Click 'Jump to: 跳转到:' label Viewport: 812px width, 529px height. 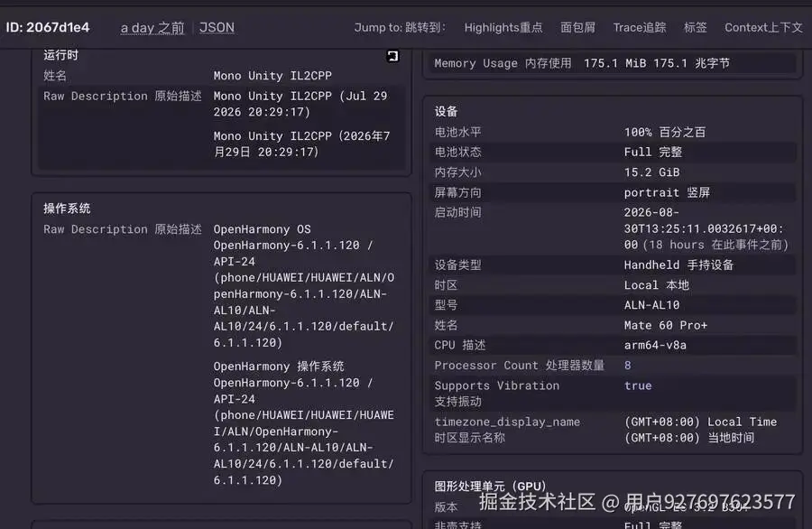400,27
